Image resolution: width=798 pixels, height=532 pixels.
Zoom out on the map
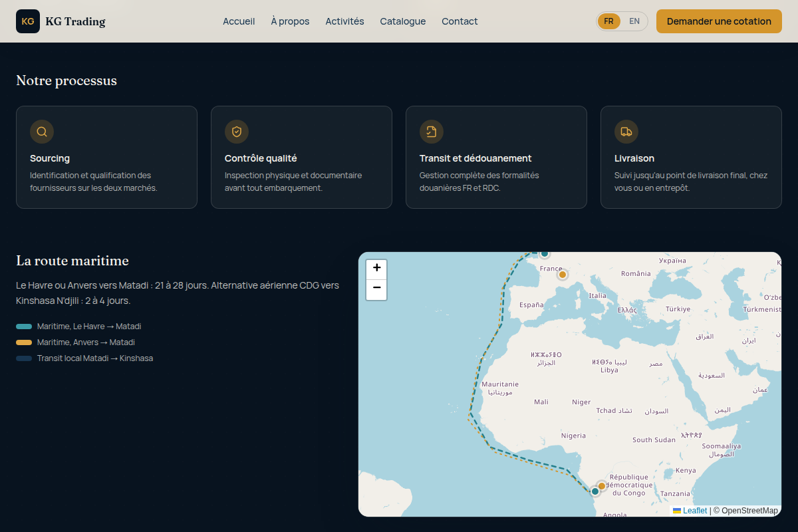tap(376, 289)
